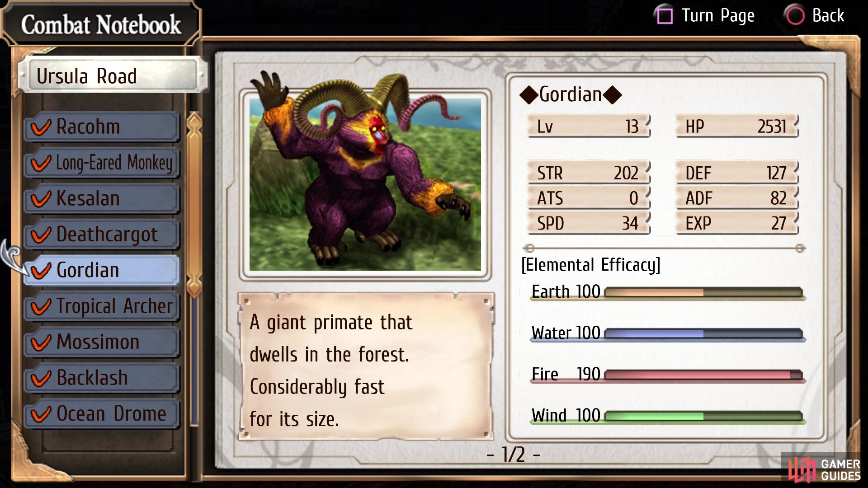This screenshot has height=488, width=868.
Task: Click the Back label
Action: (828, 16)
